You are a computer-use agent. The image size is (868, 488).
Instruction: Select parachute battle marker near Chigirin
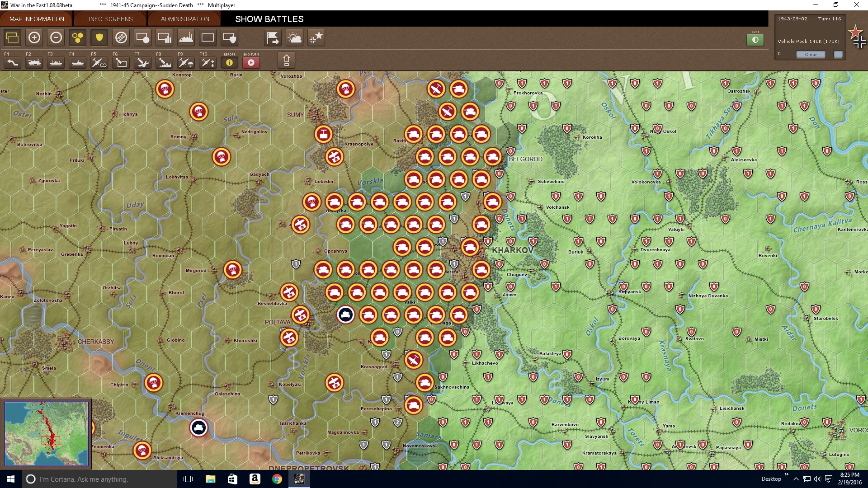[x=154, y=383]
